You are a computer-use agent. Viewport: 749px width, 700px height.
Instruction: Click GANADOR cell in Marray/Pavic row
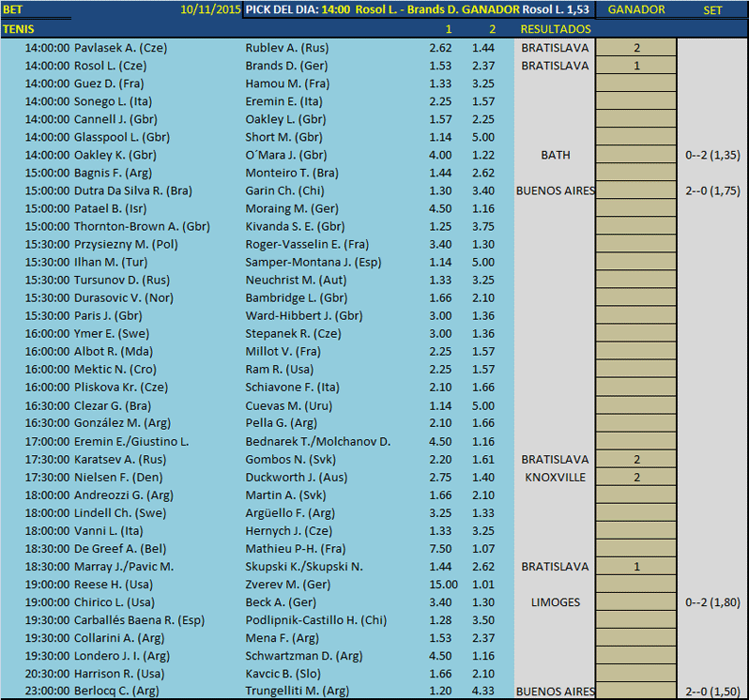coord(635,567)
